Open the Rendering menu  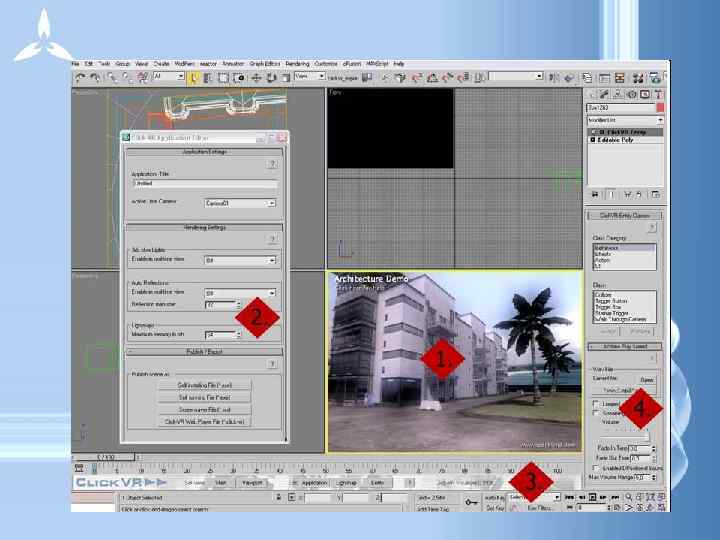[x=298, y=64]
